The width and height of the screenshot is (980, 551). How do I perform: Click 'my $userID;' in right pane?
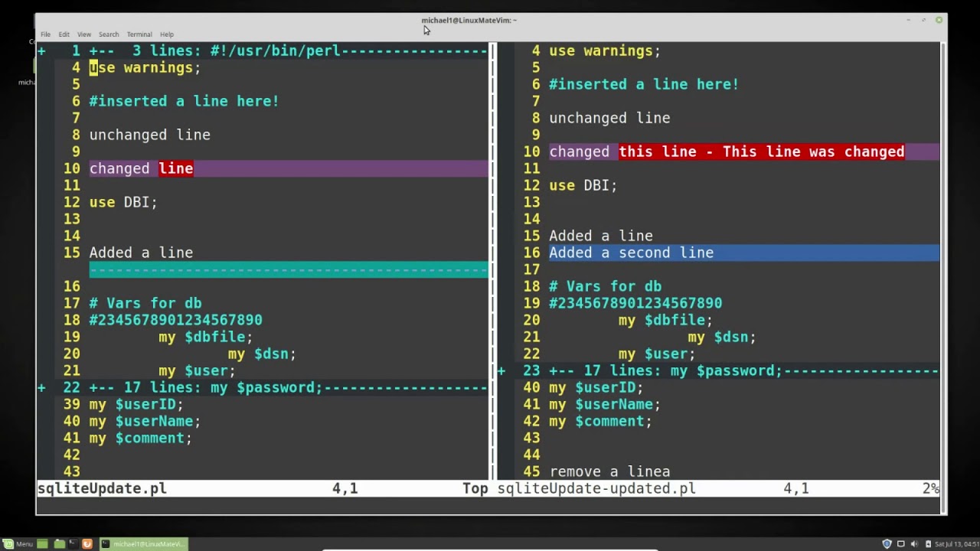[x=596, y=388]
